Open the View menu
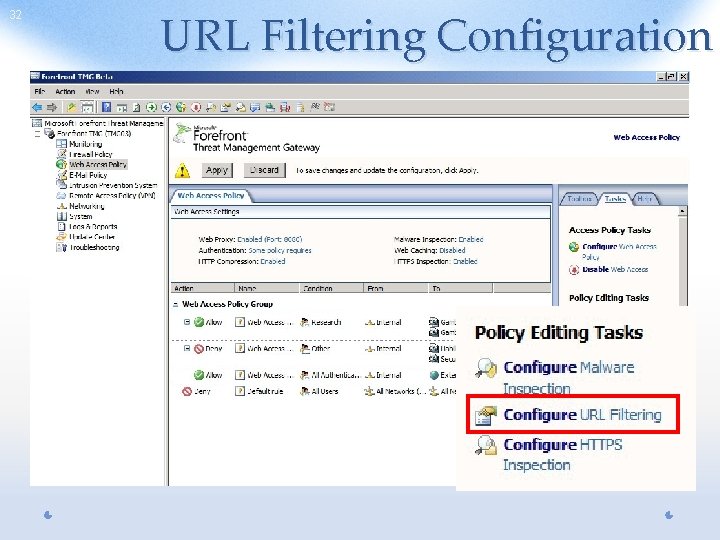Screen dimensions: 720x540 [x=92, y=91]
